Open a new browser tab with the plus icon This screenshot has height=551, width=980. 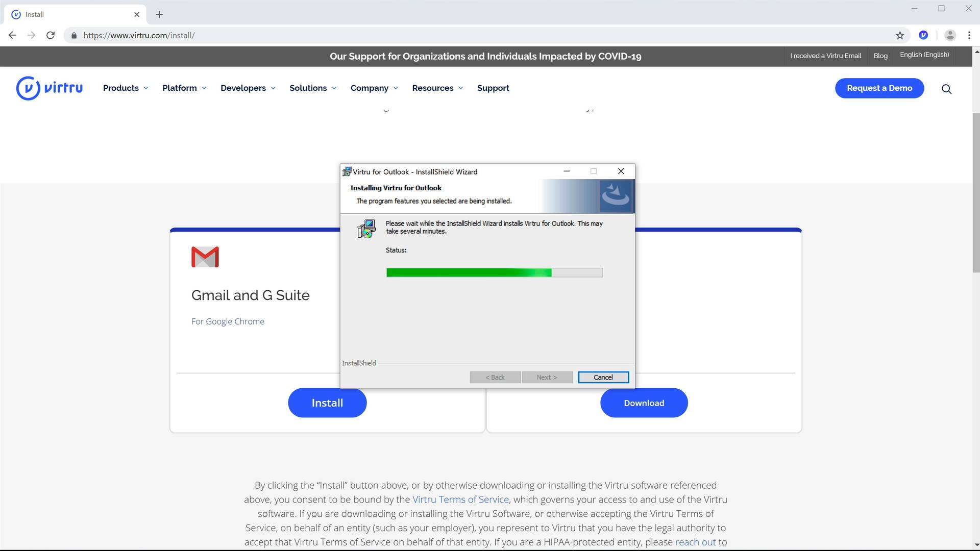[x=159, y=14]
